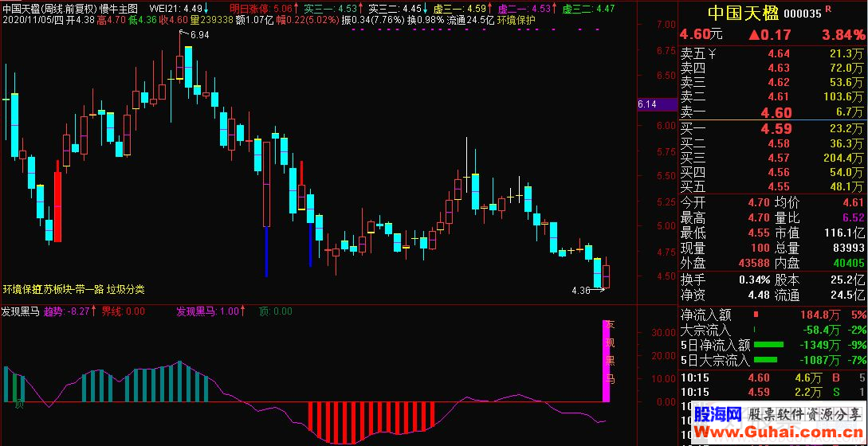
Task: Click the 净流入额 value 184.8万
Action: [x=820, y=315]
